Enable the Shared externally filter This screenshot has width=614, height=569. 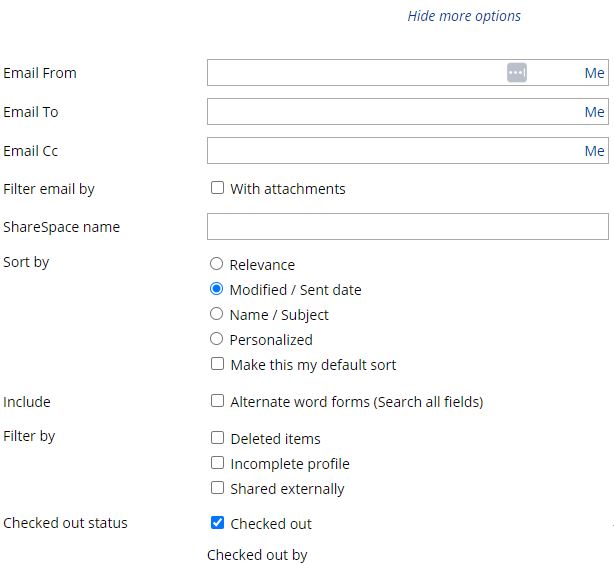point(217,488)
